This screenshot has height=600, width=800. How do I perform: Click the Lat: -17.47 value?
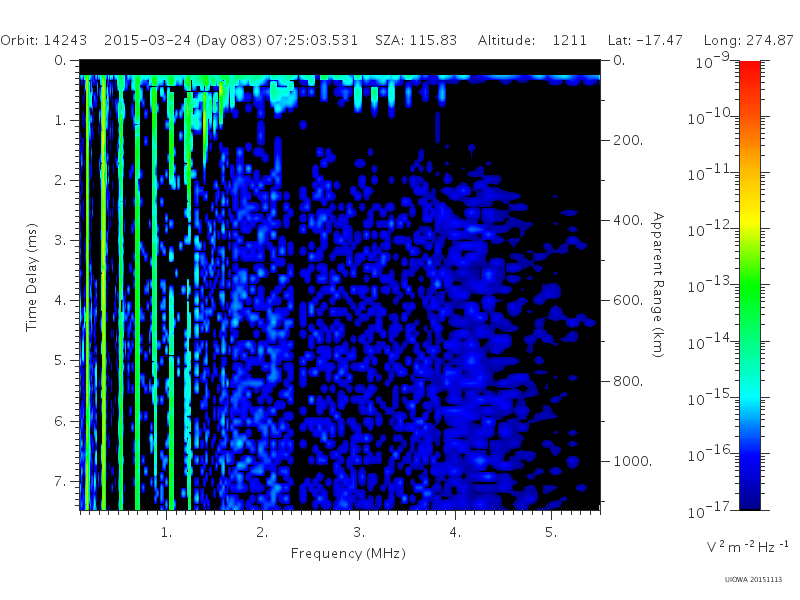645,40
